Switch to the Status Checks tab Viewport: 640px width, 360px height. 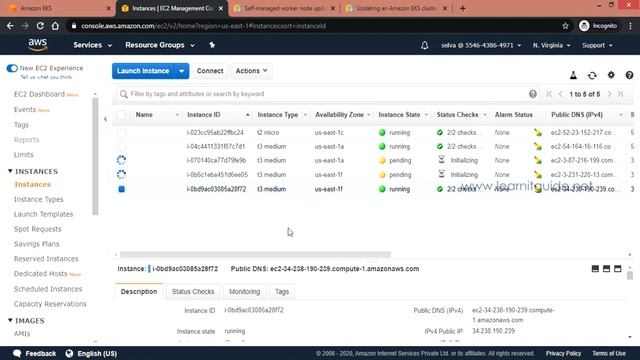click(x=193, y=292)
